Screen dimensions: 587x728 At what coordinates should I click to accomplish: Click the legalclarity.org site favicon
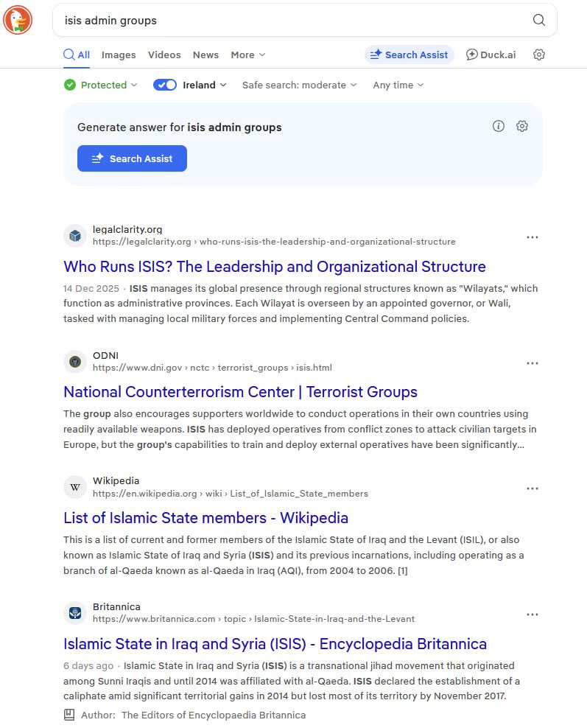tap(74, 236)
